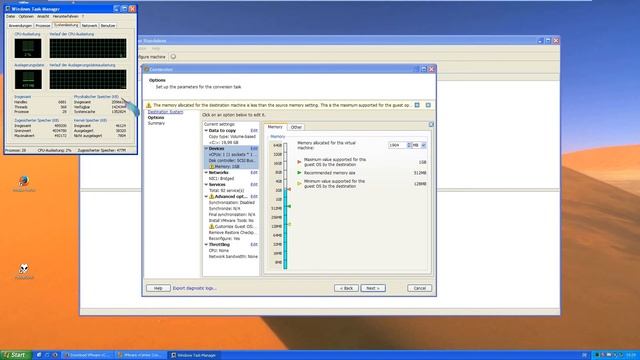Open Netzwerk tab in Task Manager
640x360 pixels.
click(89, 26)
